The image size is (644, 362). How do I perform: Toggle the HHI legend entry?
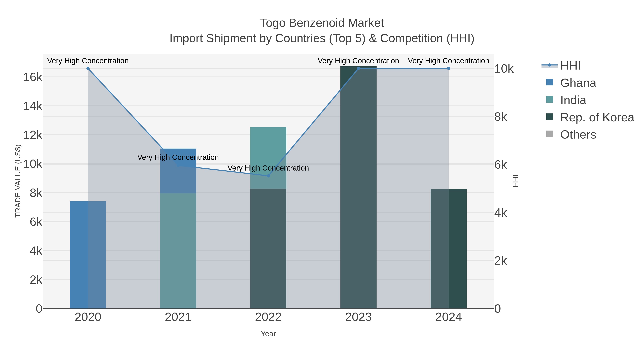(x=561, y=66)
